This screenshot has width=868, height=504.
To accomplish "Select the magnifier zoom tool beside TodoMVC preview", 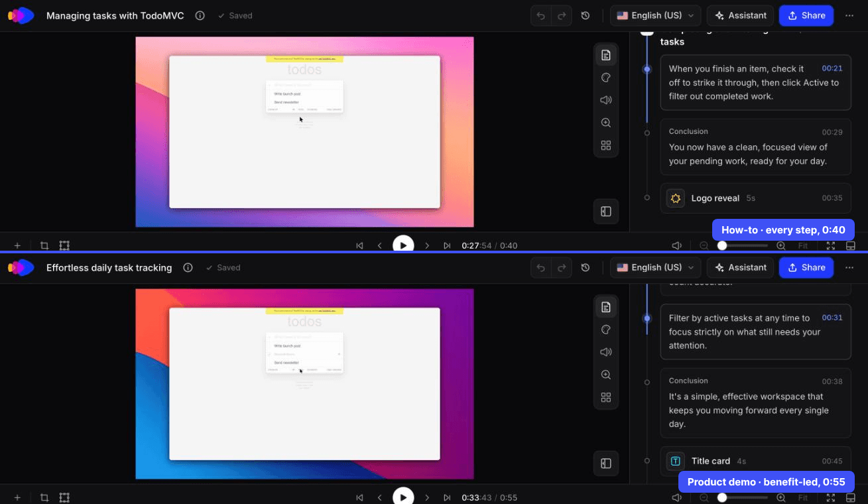I will [x=605, y=123].
